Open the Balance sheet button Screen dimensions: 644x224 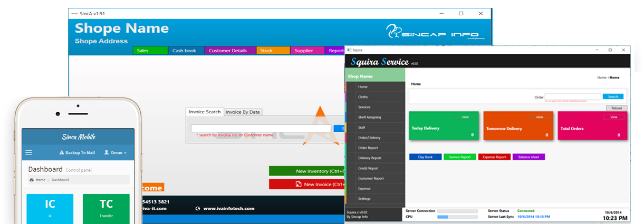pos(528,157)
